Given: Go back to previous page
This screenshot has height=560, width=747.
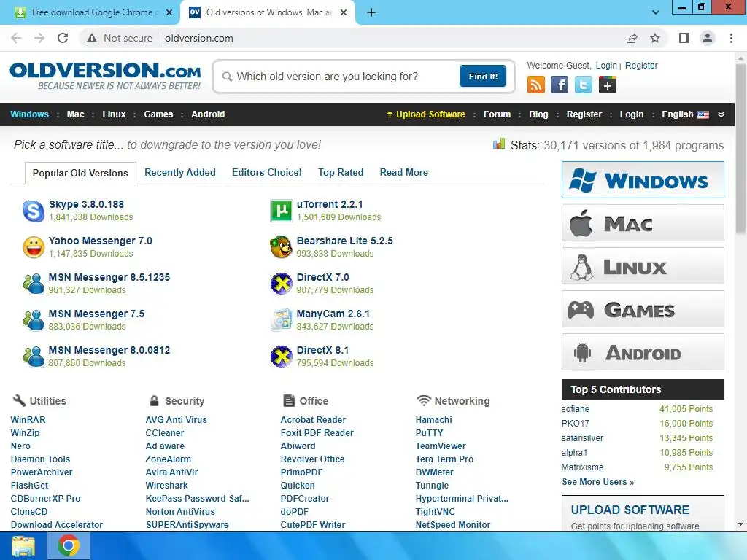Looking at the screenshot, I should click(x=16, y=38).
